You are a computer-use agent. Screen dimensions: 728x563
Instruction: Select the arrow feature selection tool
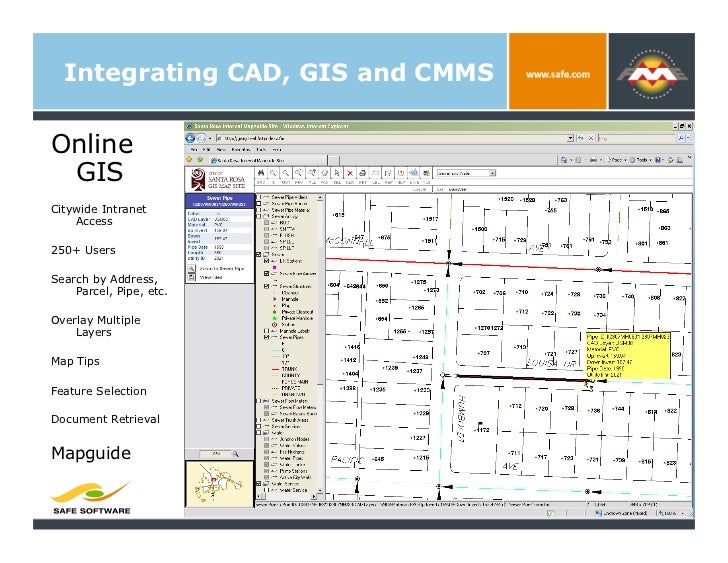(337, 173)
